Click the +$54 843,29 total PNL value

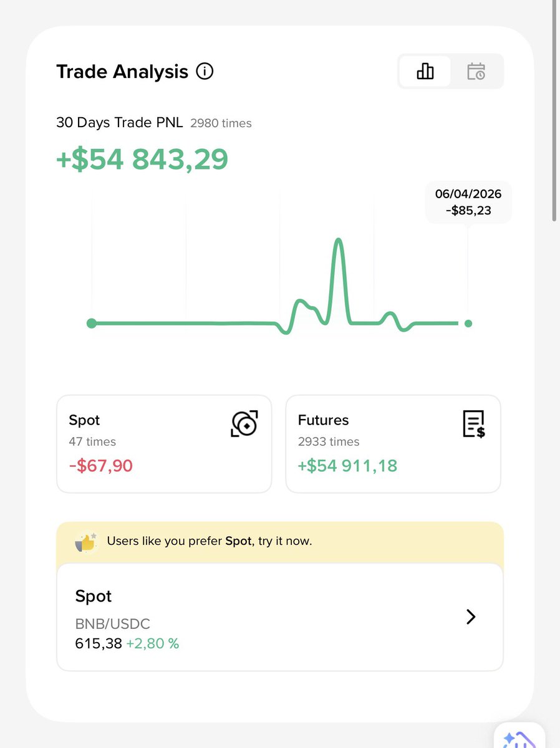(142, 160)
